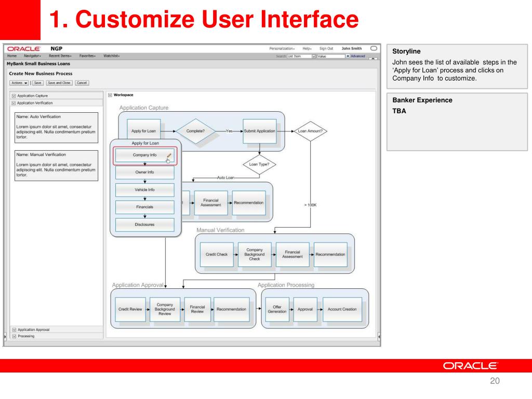Click the 'Auto Loan' connector label
The height and width of the screenshot is (399, 532).
click(225, 178)
